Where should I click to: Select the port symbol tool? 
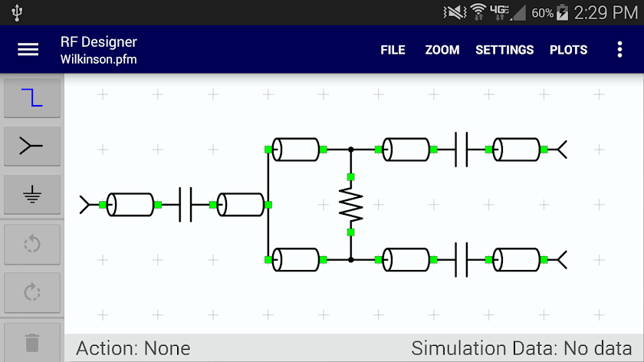pyautogui.click(x=32, y=146)
